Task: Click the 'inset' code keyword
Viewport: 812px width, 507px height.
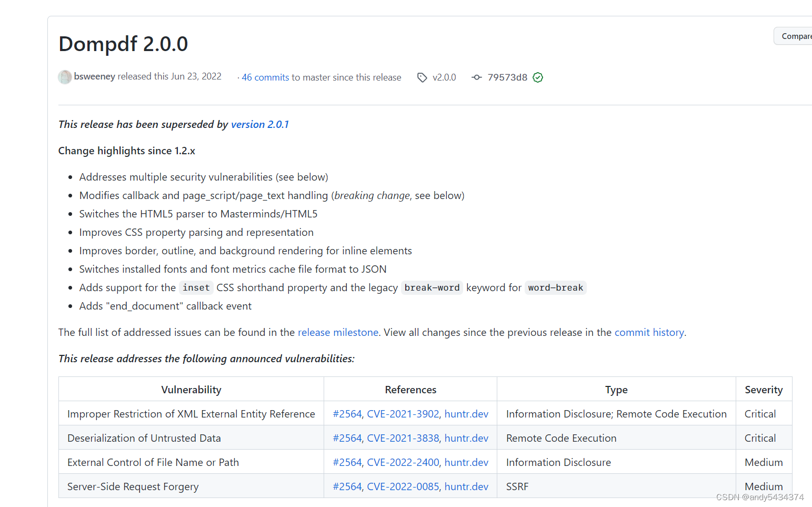Action: pyautogui.click(x=196, y=287)
